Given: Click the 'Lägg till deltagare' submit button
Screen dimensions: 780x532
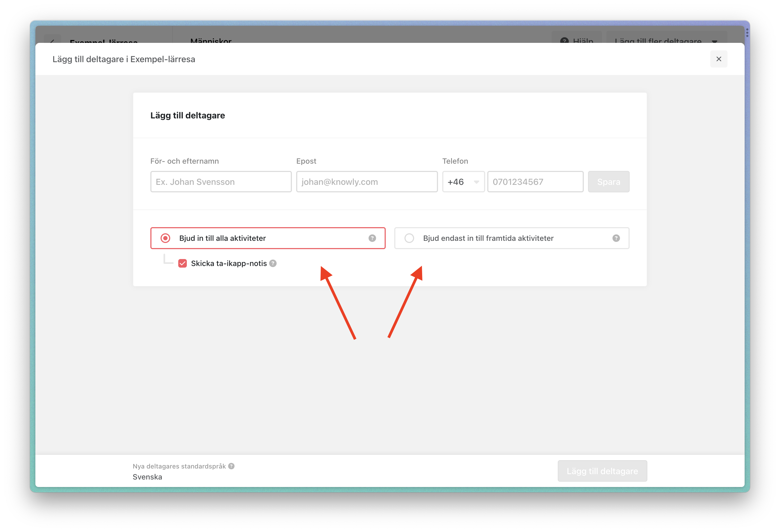Looking at the screenshot, I should coord(602,471).
